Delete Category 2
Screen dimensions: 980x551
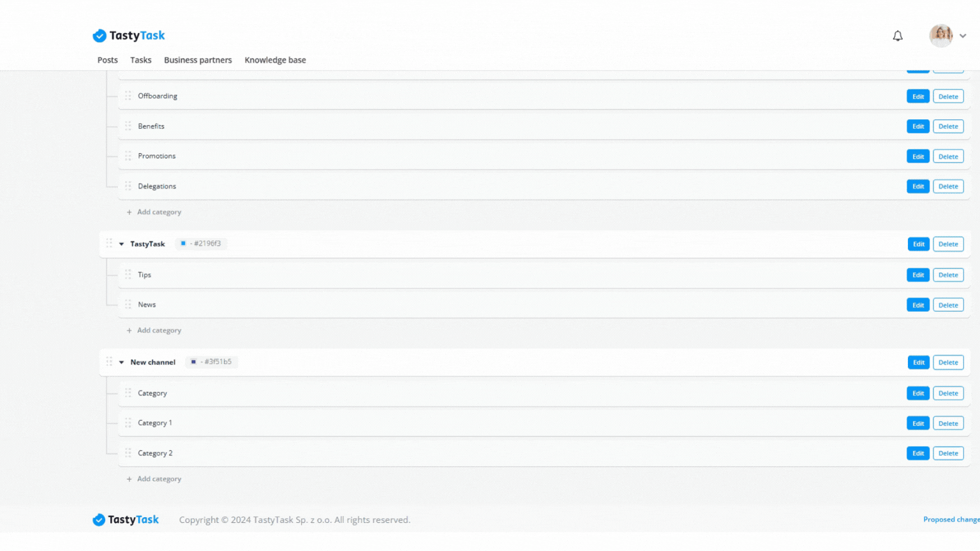[x=948, y=453]
